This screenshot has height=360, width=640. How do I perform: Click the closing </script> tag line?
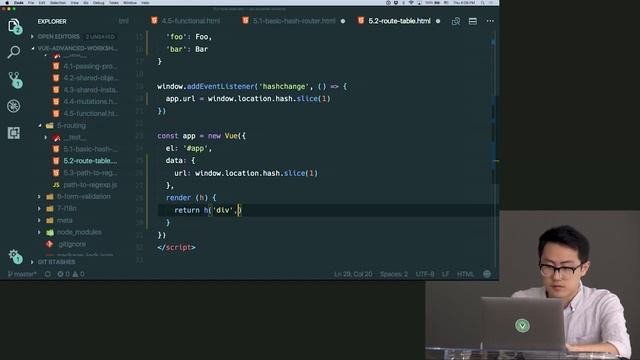point(176,247)
